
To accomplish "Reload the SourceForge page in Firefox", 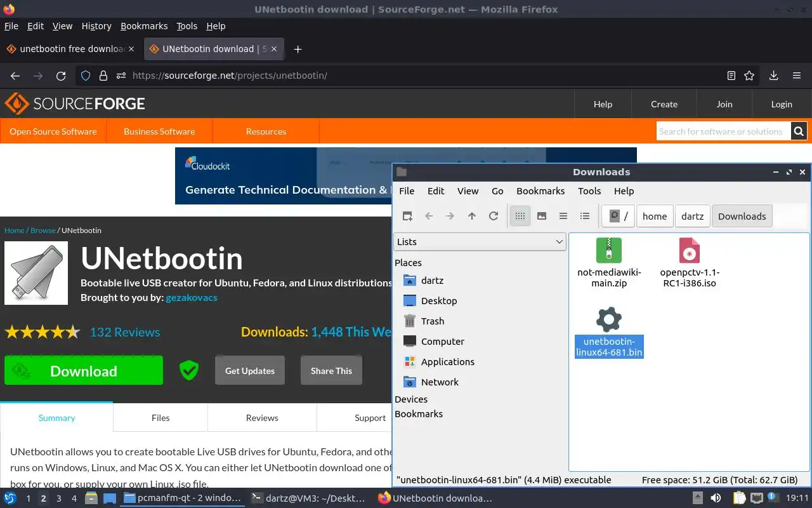I will point(61,76).
